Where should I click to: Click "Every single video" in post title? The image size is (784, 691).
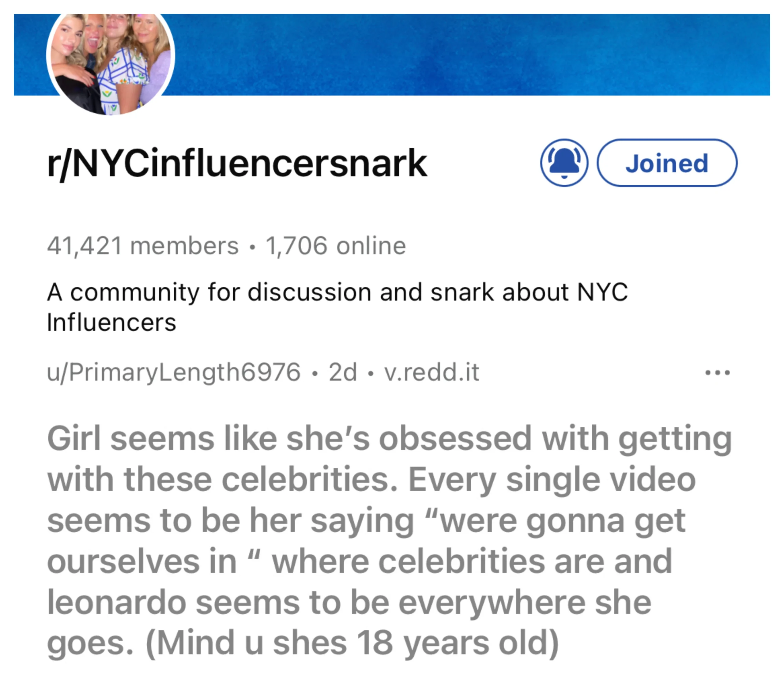click(552, 480)
